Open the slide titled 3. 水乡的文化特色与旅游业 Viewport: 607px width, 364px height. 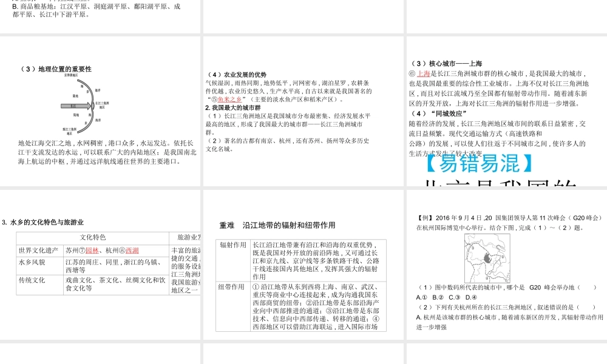(100, 265)
